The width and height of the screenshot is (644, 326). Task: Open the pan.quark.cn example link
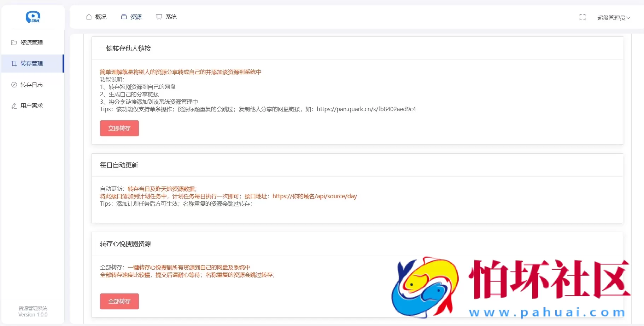pos(367,109)
